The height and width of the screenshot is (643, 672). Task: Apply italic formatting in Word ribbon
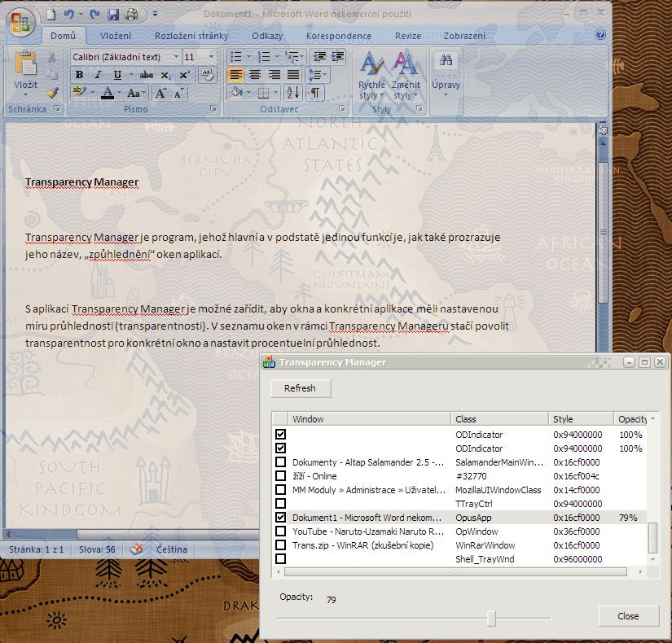(x=98, y=75)
